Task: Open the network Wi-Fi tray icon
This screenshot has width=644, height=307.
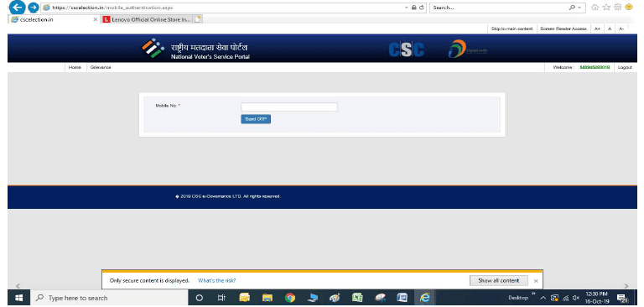Action: (565, 298)
